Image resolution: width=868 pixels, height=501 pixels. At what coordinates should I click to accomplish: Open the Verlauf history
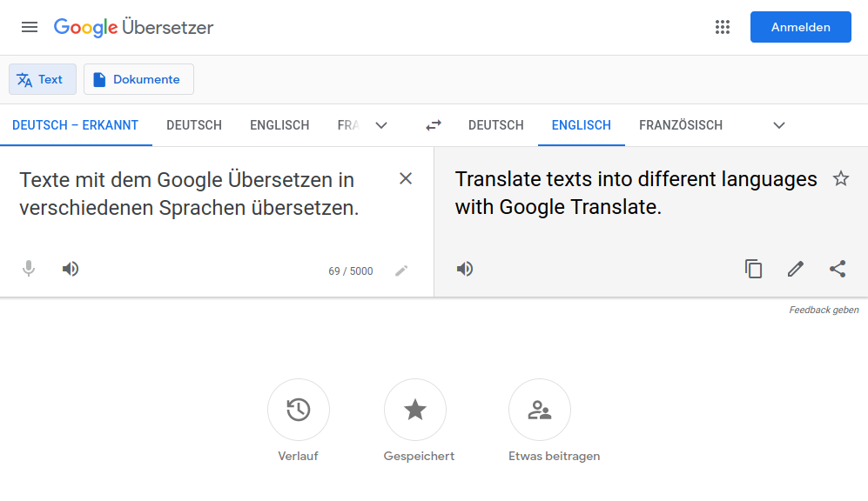[x=298, y=410]
